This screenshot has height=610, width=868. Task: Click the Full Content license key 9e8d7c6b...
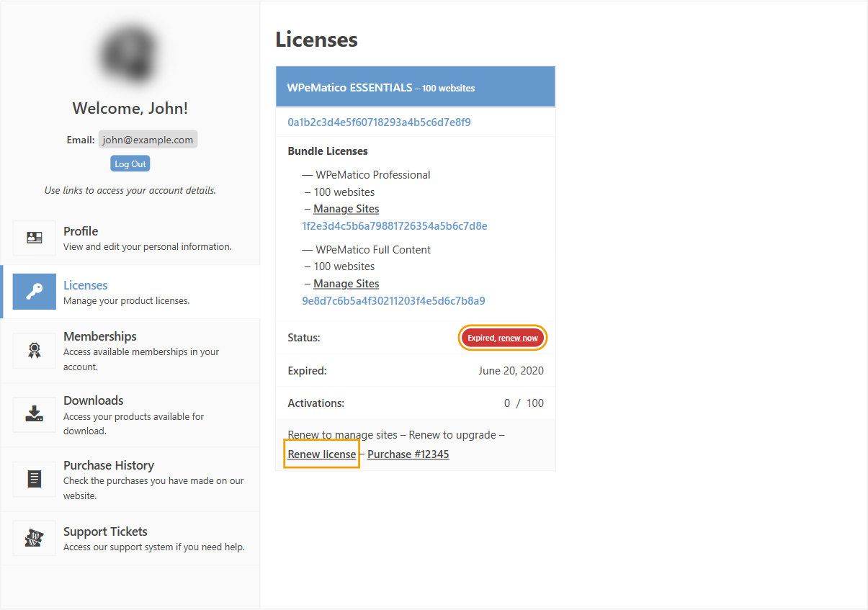click(393, 300)
